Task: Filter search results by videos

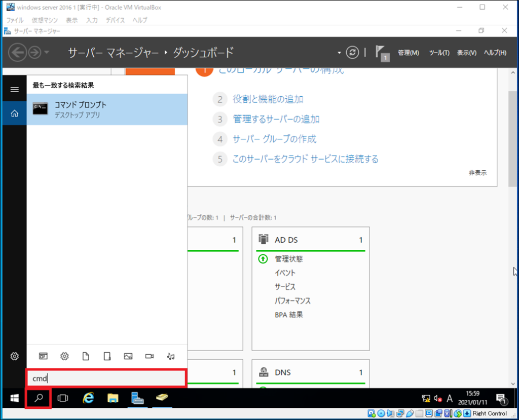Action: [x=150, y=356]
